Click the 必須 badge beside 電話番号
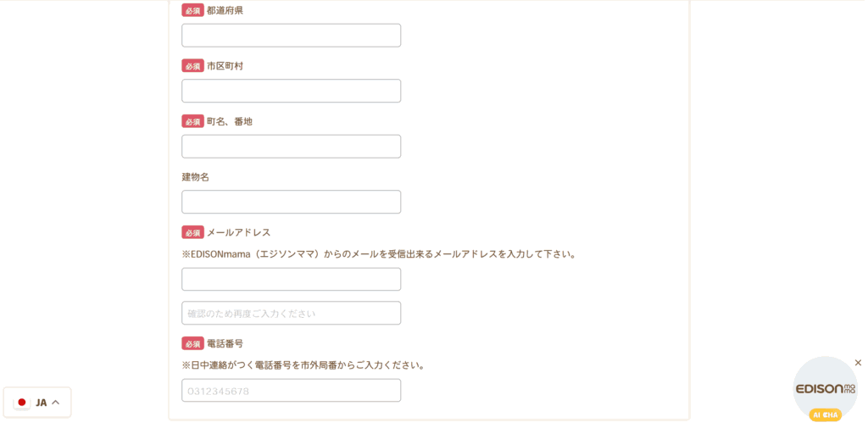 [x=192, y=343]
